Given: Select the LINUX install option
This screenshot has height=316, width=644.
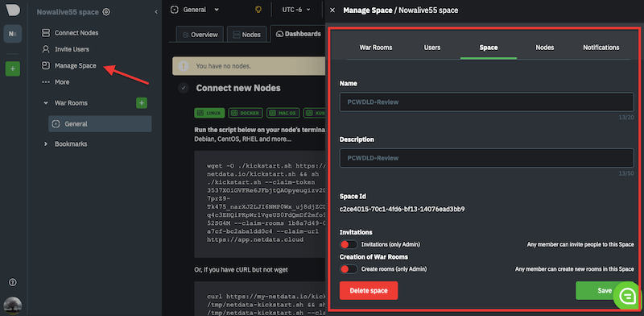Looking at the screenshot, I should [x=209, y=113].
